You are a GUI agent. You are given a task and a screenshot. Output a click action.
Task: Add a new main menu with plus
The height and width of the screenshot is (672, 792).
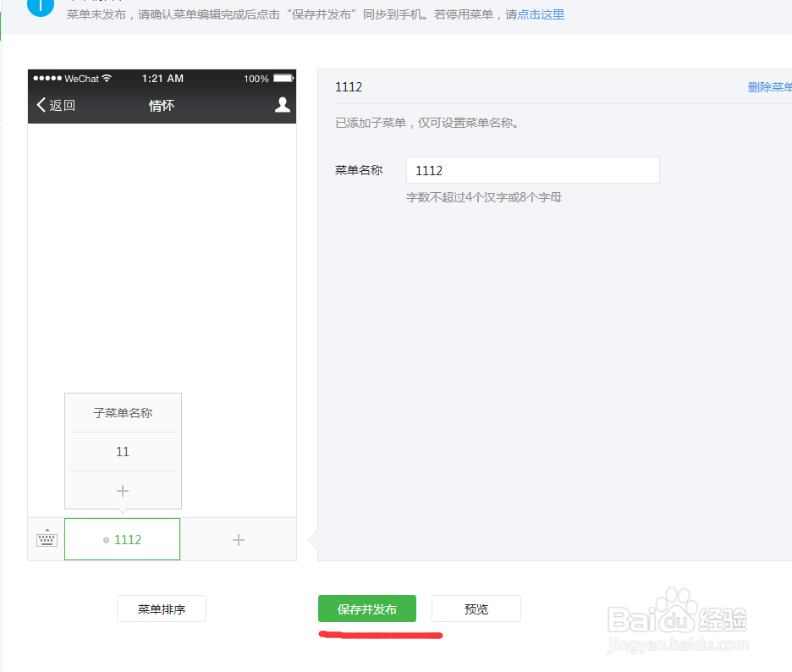[239, 540]
